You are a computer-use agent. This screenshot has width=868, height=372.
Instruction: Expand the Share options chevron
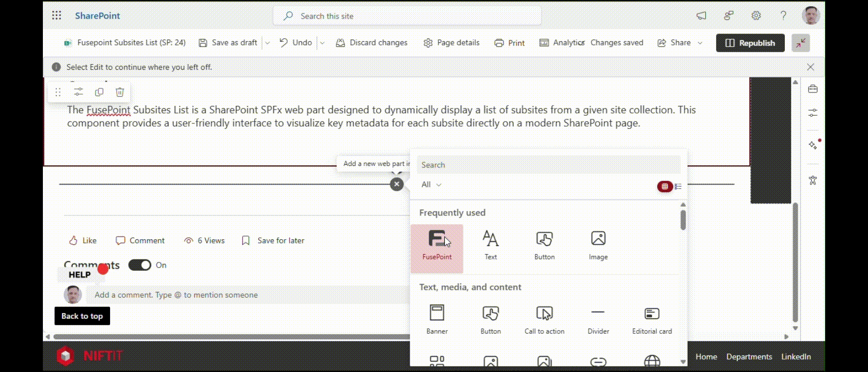[x=700, y=43]
